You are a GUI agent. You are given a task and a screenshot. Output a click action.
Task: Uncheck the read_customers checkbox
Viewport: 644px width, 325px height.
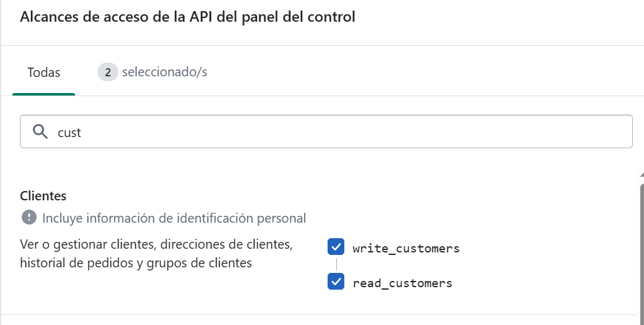coord(336,282)
